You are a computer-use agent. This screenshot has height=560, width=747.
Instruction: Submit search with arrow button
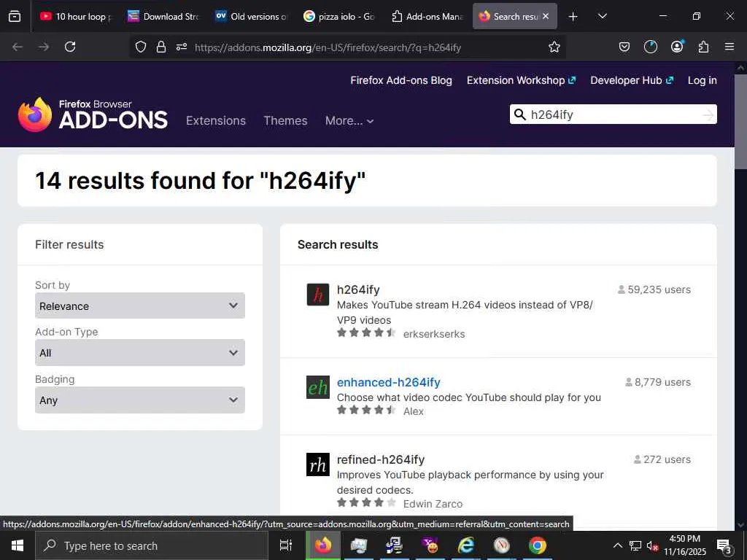click(x=708, y=114)
